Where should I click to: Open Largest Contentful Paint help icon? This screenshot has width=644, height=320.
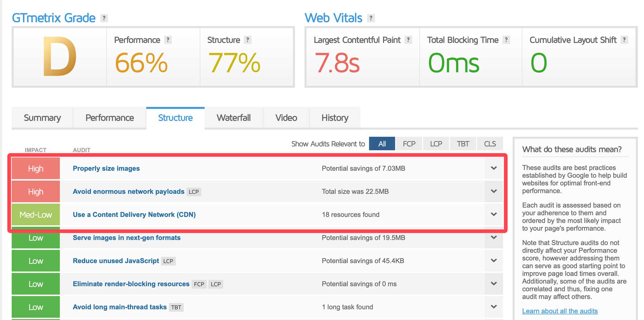[x=408, y=40]
